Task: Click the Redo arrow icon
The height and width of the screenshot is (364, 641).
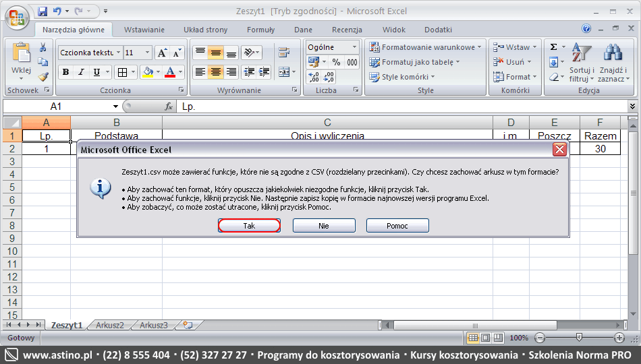Action: tap(78, 11)
